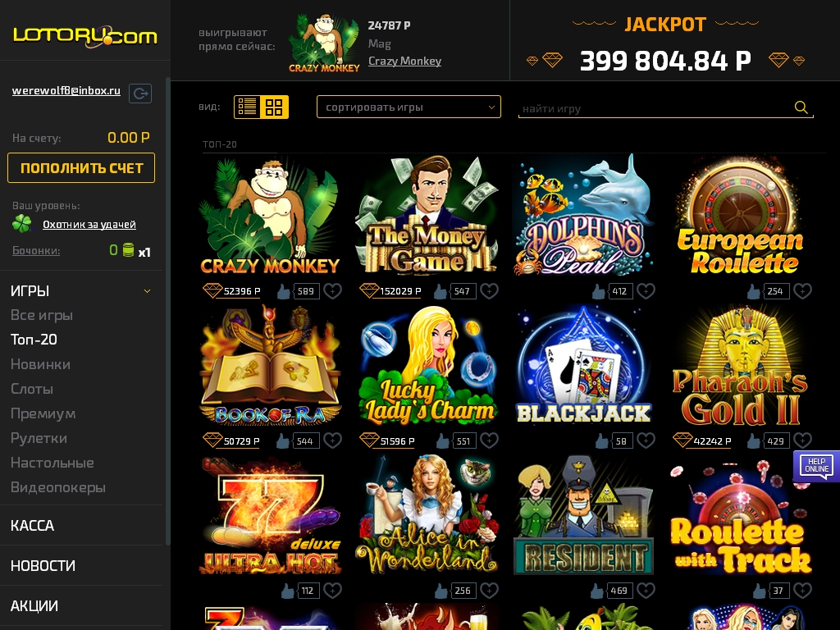
Task: Collapse the ИГРЫ menu chevron
Action: [x=148, y=291]
